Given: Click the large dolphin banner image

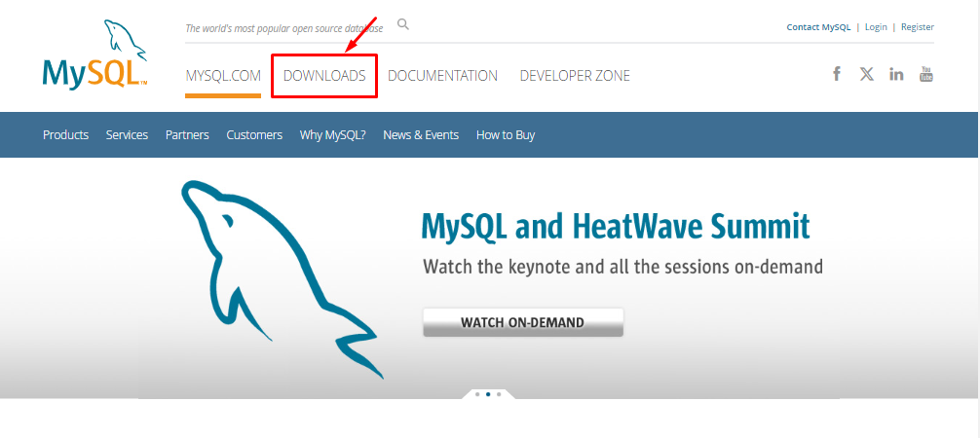Looking at the screenshot, I should pos(283,279).
